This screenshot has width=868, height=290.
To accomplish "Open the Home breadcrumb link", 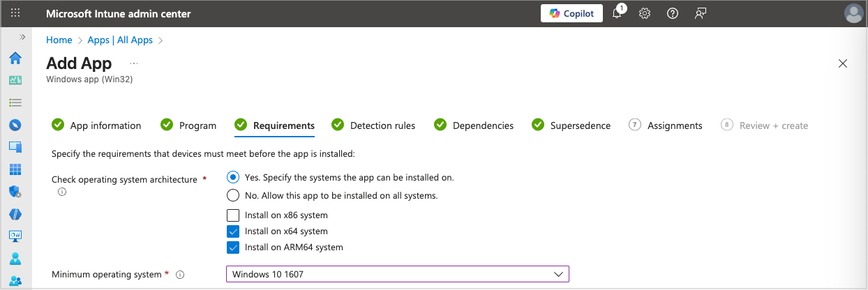I will click(59, 40).
